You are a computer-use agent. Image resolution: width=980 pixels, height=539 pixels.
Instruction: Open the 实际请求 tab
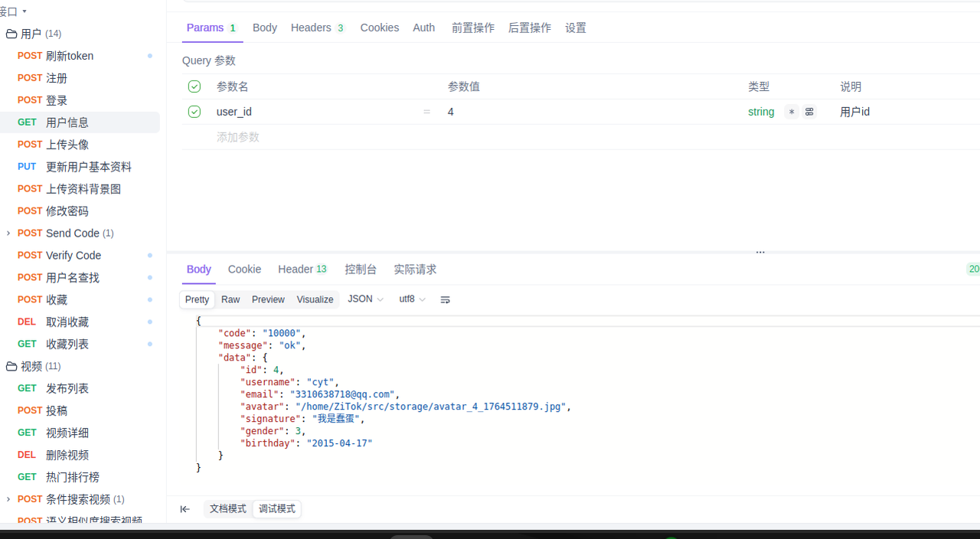click(415, 269)
